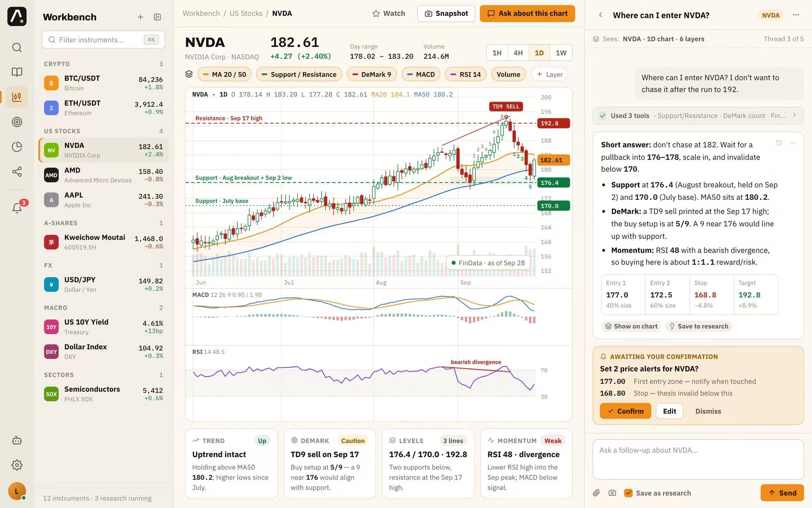
Task: Collapse the US STOCKS group header
Action: pos(103,131)
